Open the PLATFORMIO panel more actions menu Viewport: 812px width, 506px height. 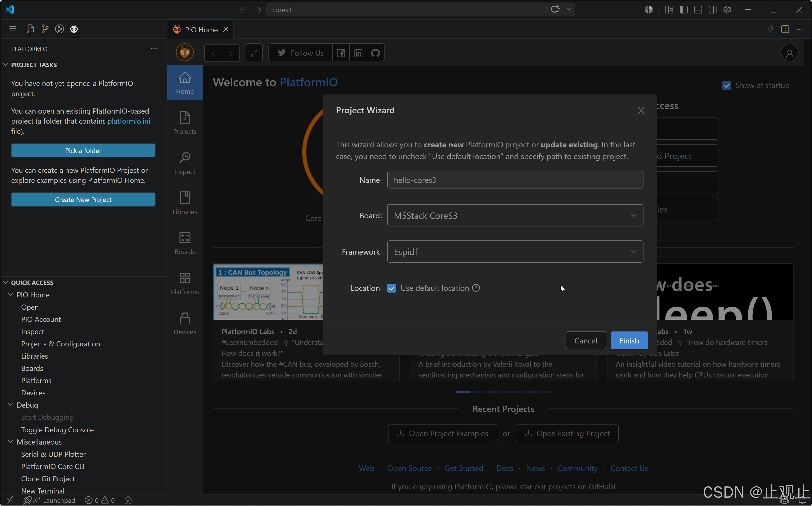pyautogui.click(x=154, y=49)
